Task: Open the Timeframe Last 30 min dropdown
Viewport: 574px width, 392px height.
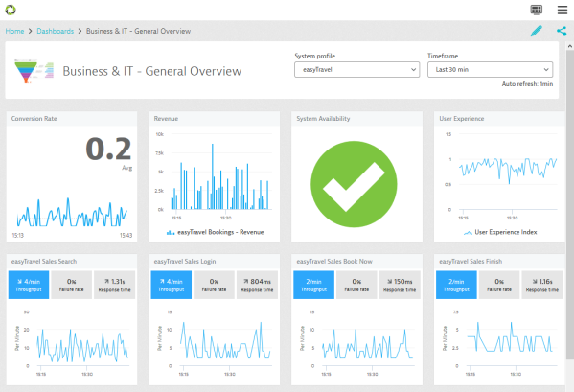Action: (491, 70)
